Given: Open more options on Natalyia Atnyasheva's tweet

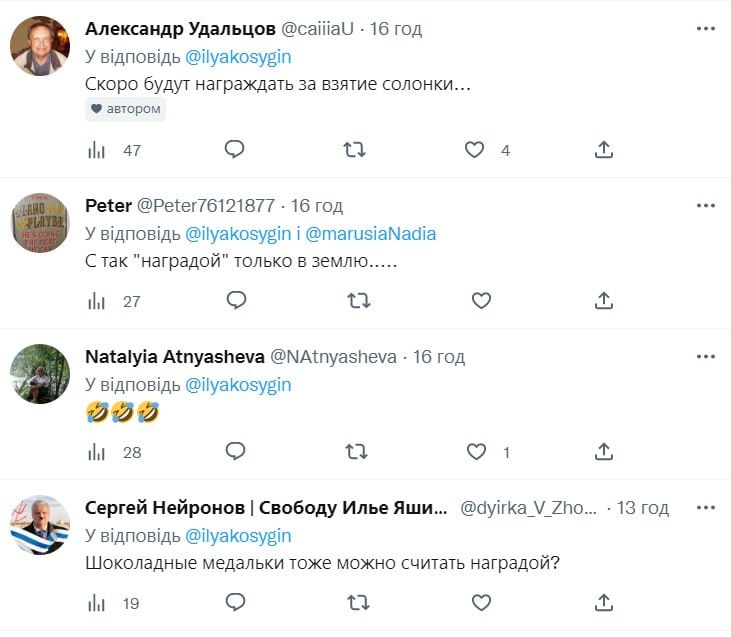Looking at the screenshot, I should tap(706, 357).
